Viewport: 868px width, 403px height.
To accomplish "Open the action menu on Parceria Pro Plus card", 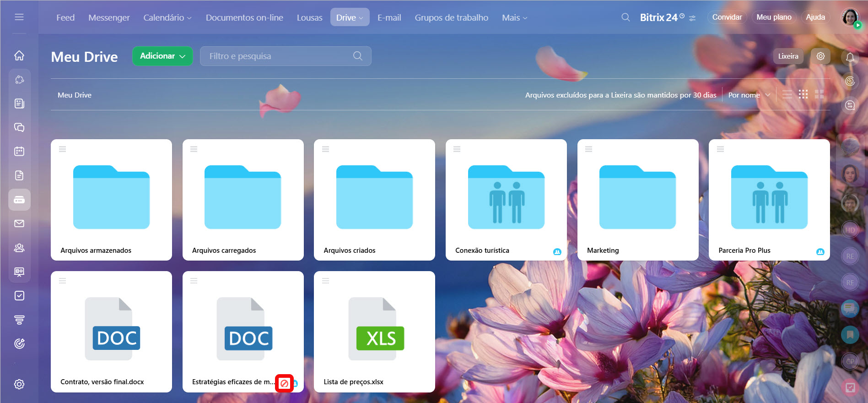I will [x=720, y=149].
